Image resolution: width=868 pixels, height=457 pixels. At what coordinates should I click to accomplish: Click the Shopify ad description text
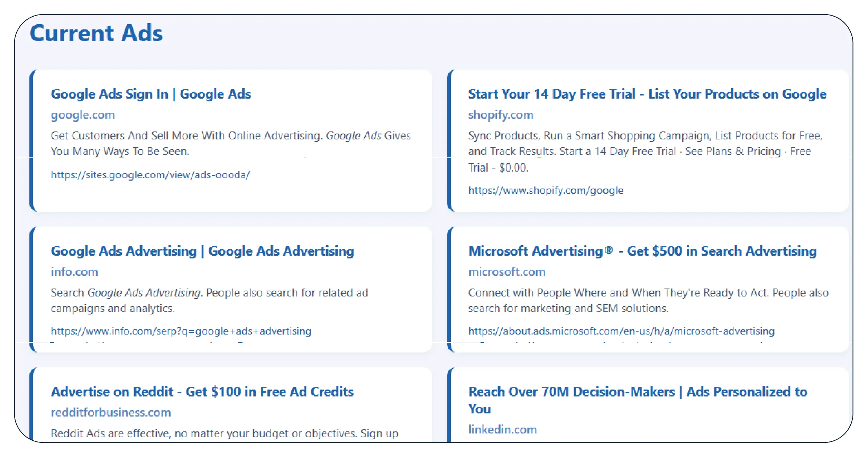[x=645, y=152]
